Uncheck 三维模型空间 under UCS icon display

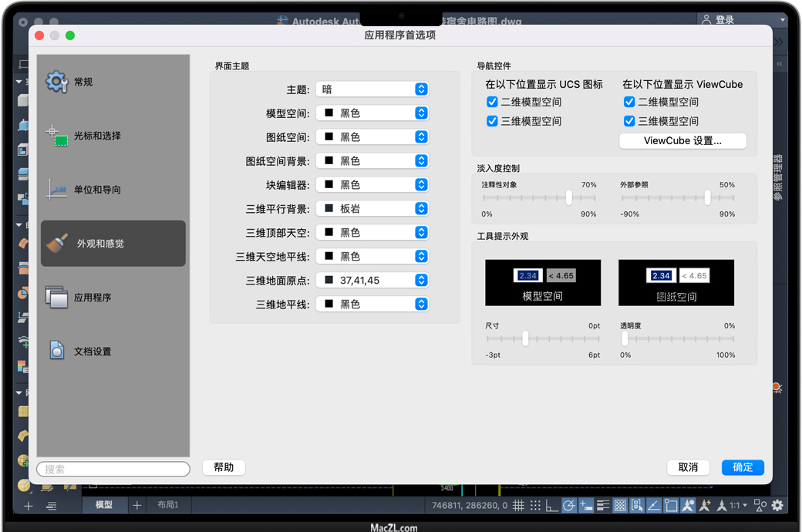pyautogui.click(x=492, y=121)
